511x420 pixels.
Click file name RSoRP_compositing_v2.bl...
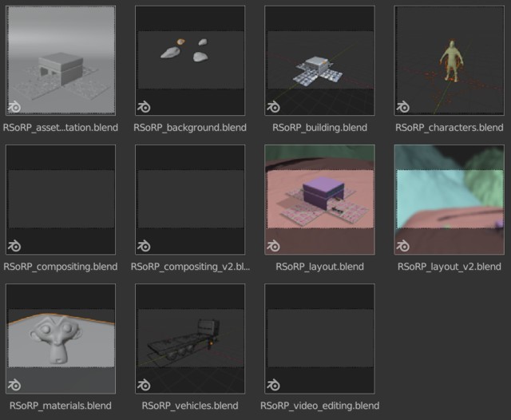[x=190, y=267]
